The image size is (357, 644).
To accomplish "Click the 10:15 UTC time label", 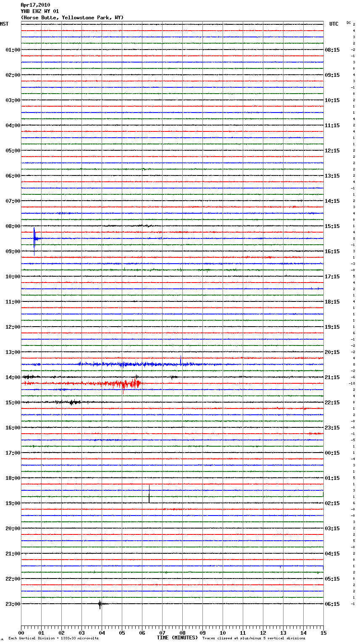I will tap(332, 100).
